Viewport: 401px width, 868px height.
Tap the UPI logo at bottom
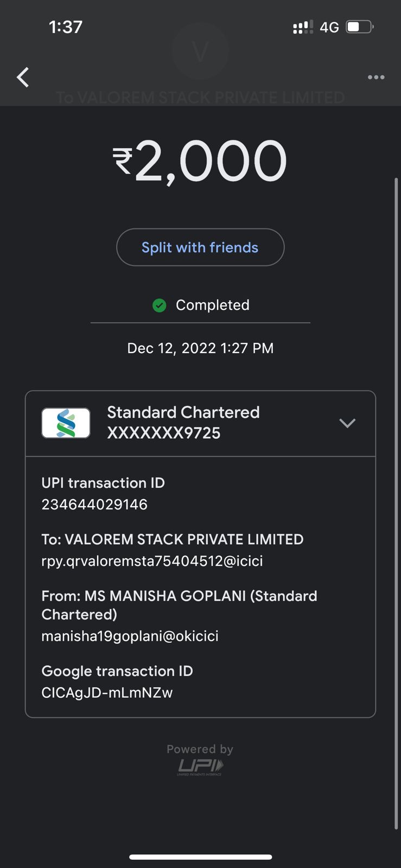200,767
